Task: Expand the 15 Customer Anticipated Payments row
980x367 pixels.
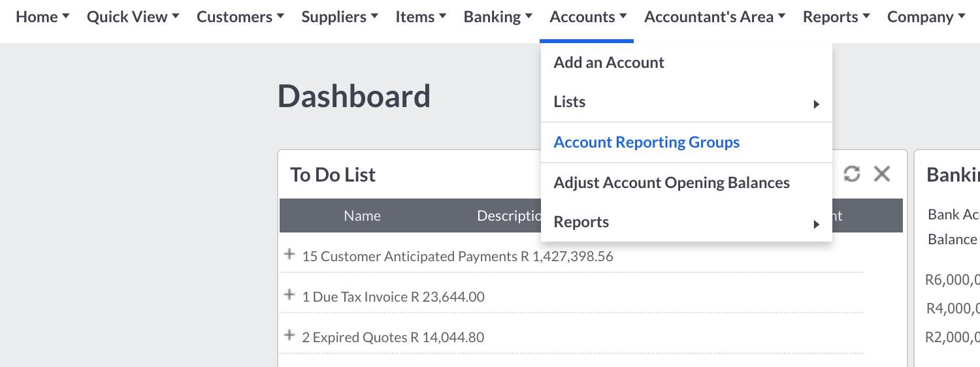Action: click(x=289, y=255)
